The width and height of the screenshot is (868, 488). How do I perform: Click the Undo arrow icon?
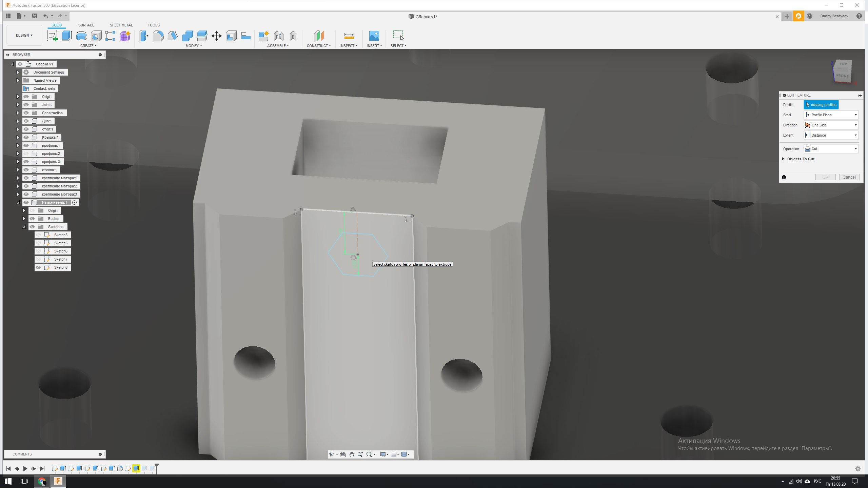pyautogui.click(x=45, y=16)
